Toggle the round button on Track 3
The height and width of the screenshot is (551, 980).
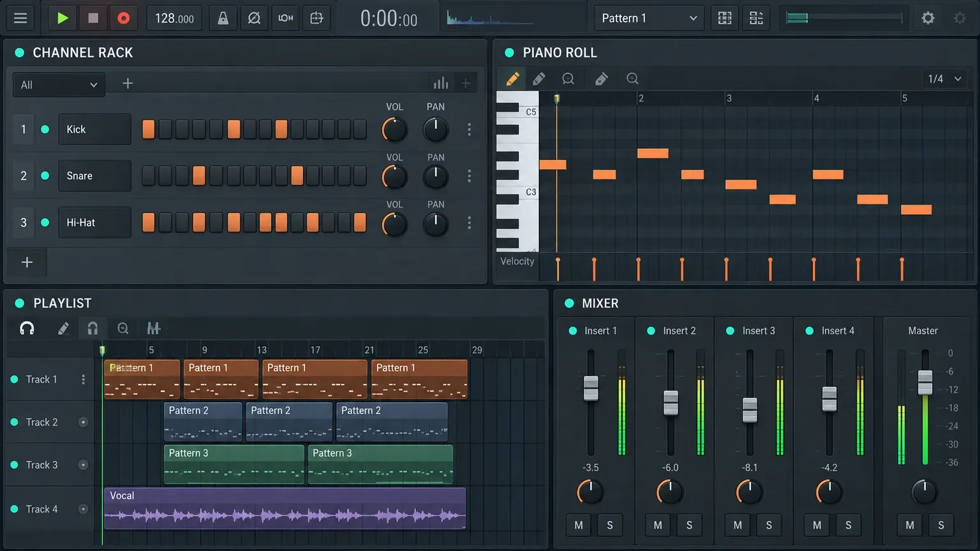coord(83,465)
